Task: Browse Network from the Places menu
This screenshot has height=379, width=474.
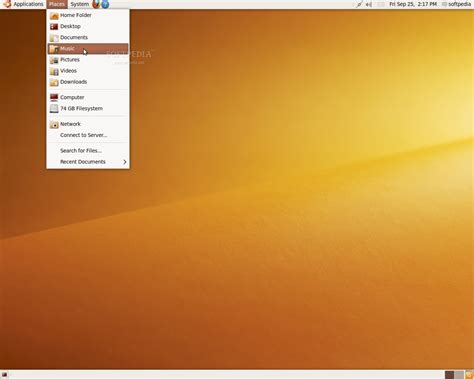Action: (88, 124)
